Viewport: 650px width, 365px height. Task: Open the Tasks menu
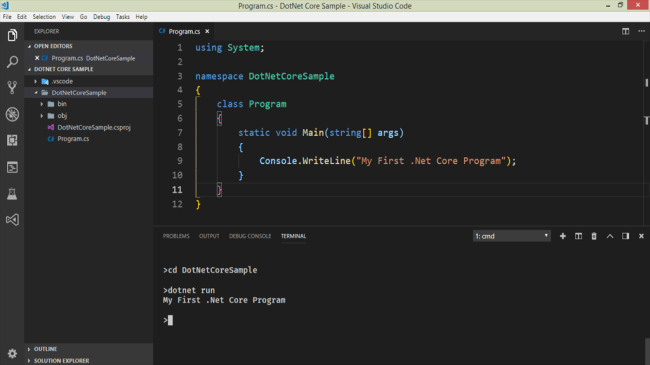[122, 17]
